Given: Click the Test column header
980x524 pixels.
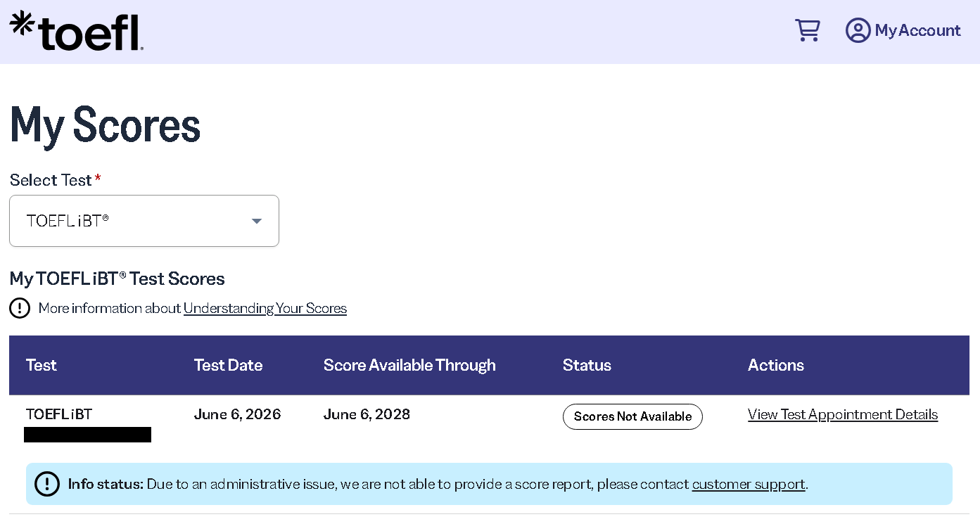Looking at the screenshot, I should pyautogui.click(x=42, y=365).
